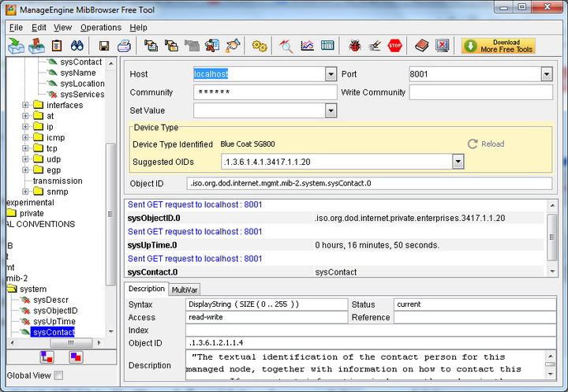Open the File menu
Viewport: 568px width, 392px height.
[16, 28]
